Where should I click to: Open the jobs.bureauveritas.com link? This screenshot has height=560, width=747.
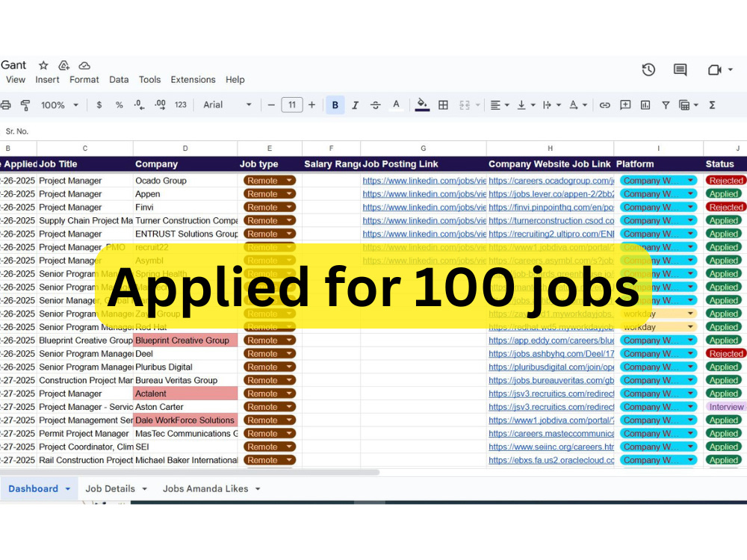[551, 381]
